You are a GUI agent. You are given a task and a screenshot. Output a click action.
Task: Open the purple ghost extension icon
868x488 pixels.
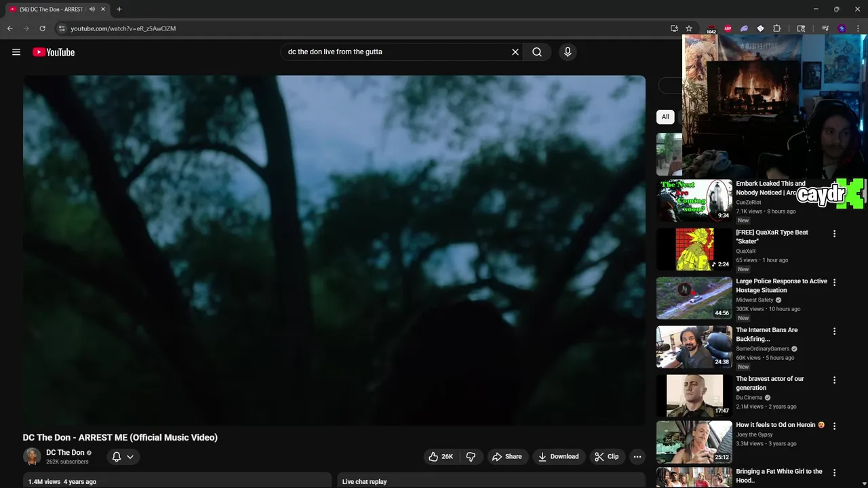pyautogui.click(x=744, y=28)
